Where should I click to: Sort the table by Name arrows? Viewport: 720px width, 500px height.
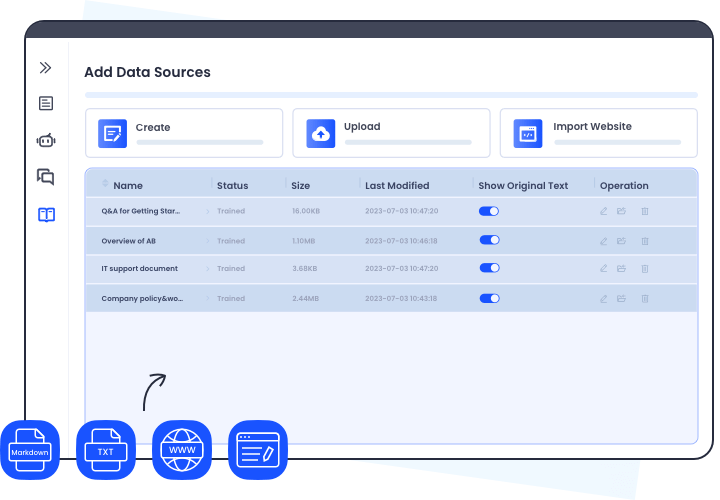click(x=105, y=183)
